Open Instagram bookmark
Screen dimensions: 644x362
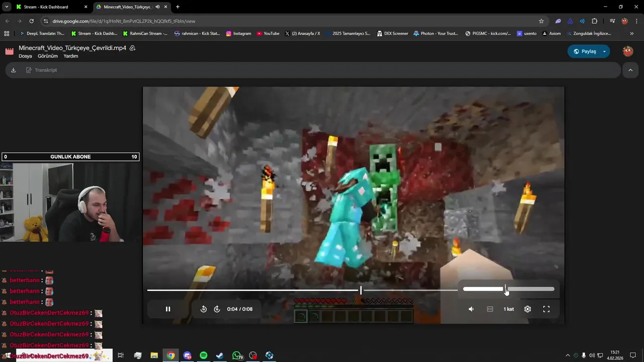(238, 34)
